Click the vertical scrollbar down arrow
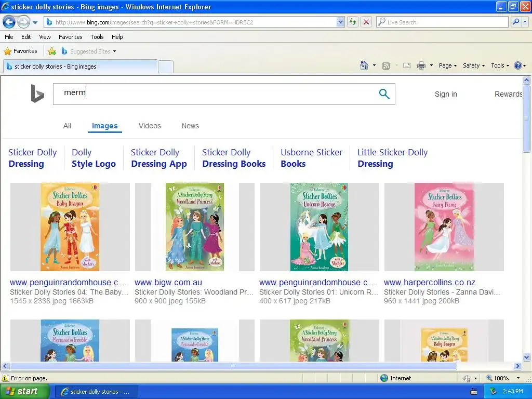 527,357
